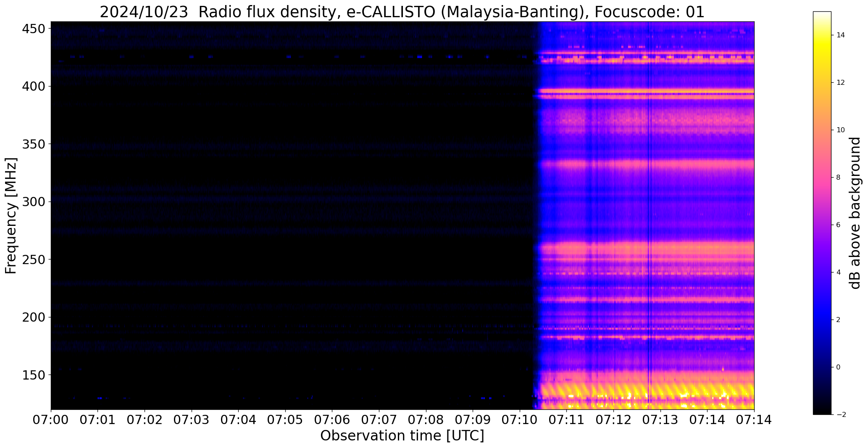Click the colorbar tick value 2
The height and width of the screenshot is (448, 868).
pyautogui.click(x=839, y=320)
